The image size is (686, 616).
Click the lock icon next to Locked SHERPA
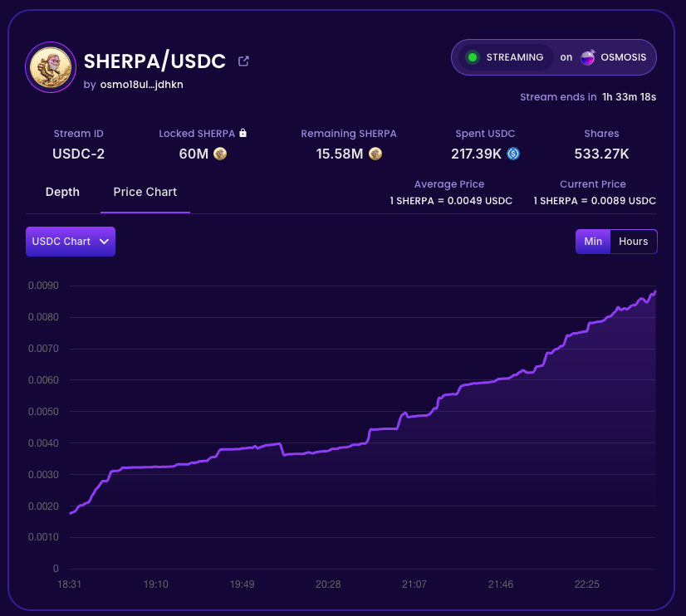coord(243,133)
